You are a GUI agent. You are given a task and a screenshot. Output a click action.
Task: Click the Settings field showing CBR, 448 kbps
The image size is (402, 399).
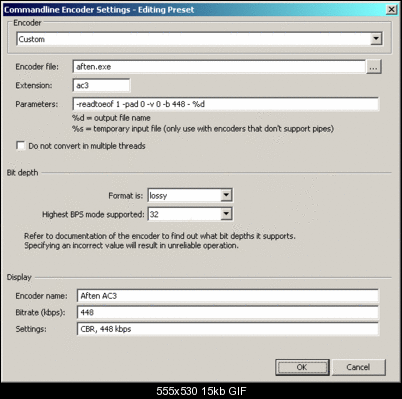228,329
